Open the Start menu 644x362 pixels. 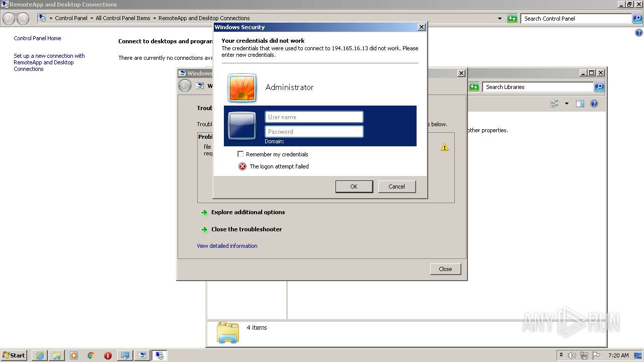14,355
